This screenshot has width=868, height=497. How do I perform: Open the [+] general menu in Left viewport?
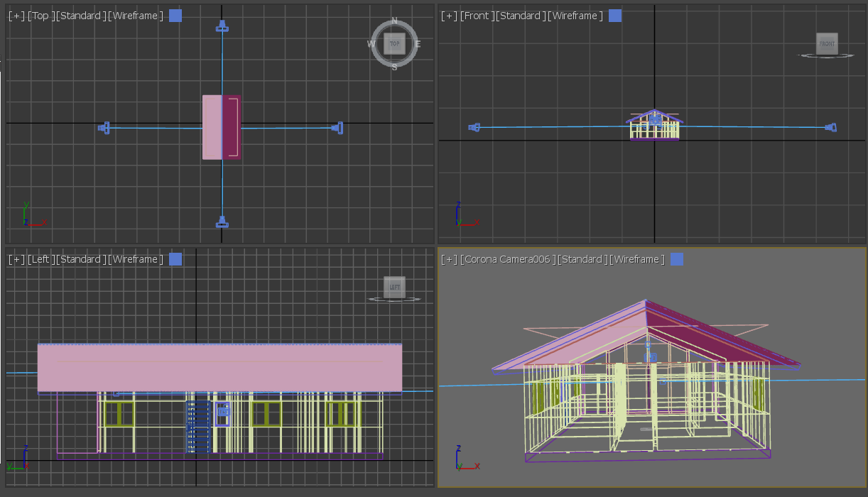[x=16, y=259]
